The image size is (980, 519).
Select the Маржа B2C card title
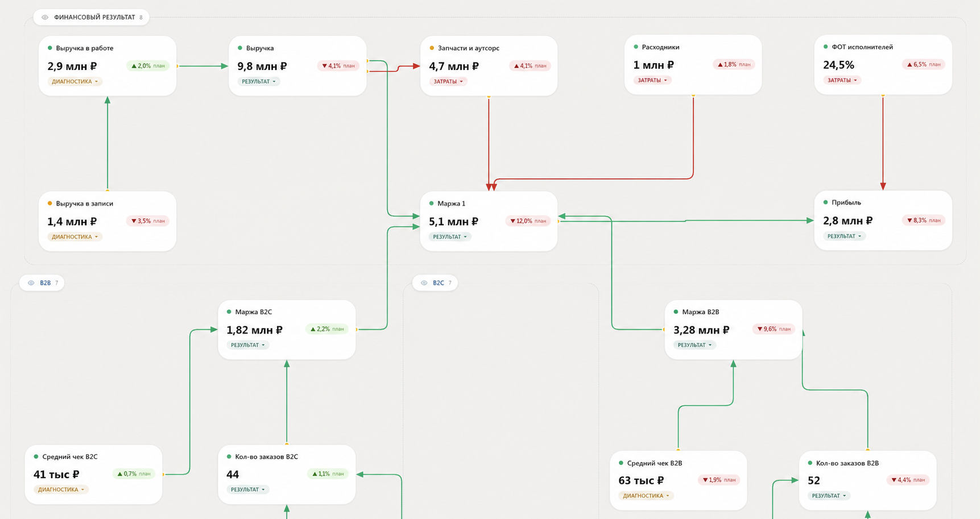[x=254, y=312]
